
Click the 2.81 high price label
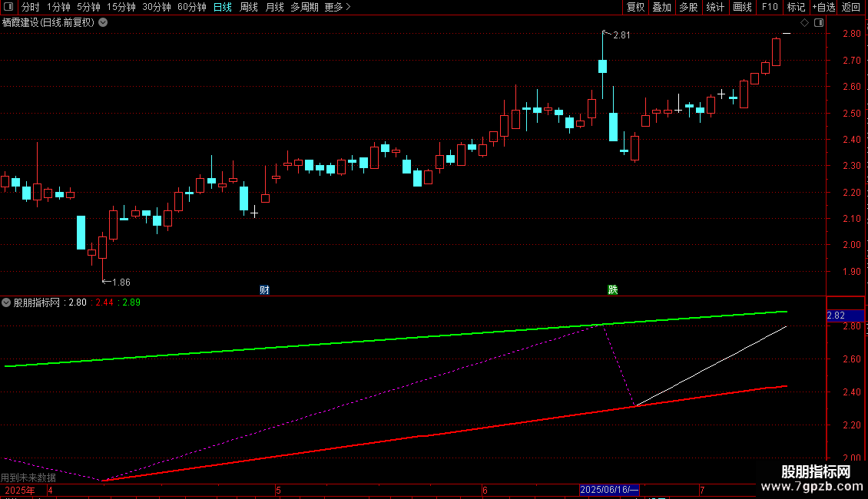pos(621,35)
